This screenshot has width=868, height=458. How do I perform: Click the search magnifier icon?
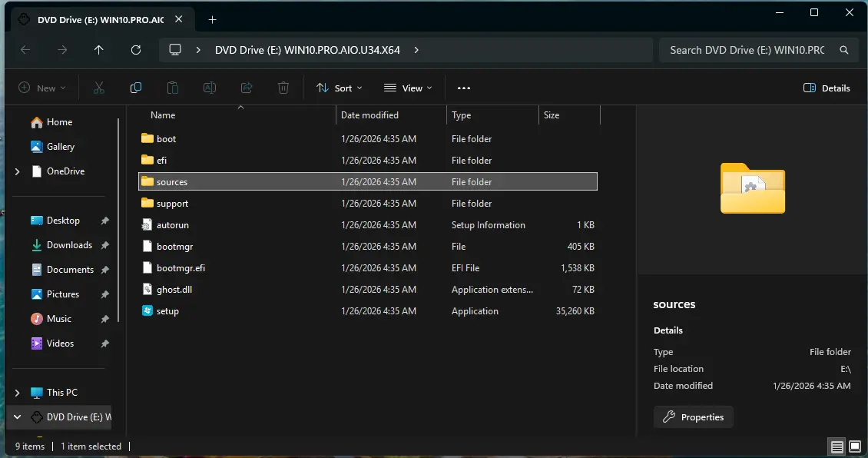[x=843, y=50]
